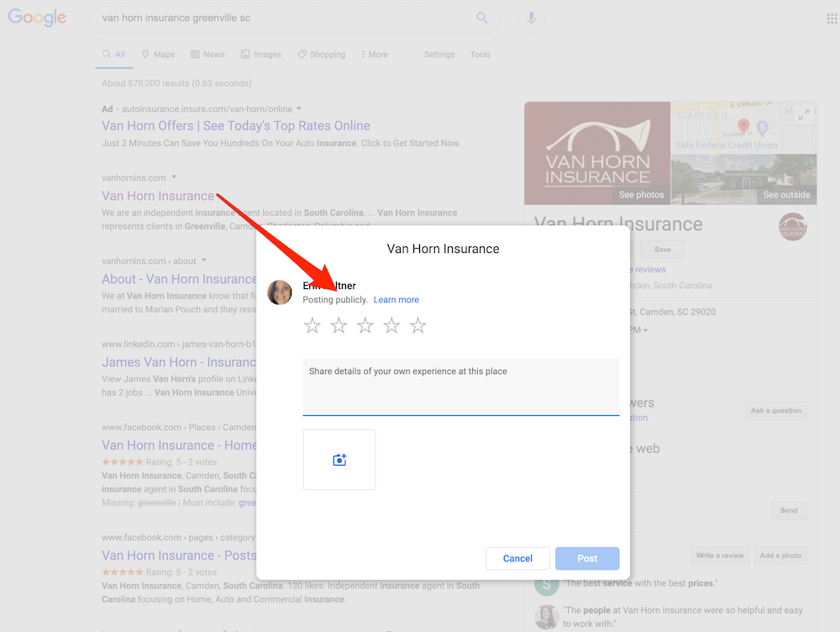Open the Google apps grid icon
Image resolution: width=840 pixels, height=632 pixels.
pos(832,19)
